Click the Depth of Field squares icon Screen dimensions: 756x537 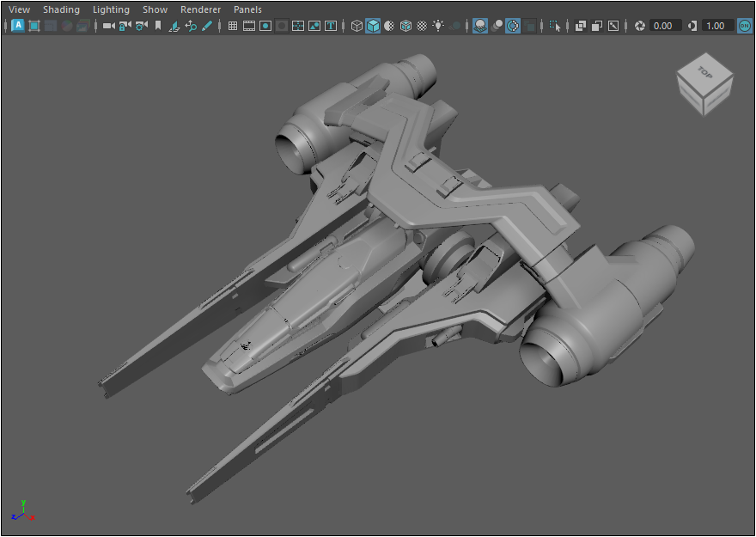tap(529, 26)
